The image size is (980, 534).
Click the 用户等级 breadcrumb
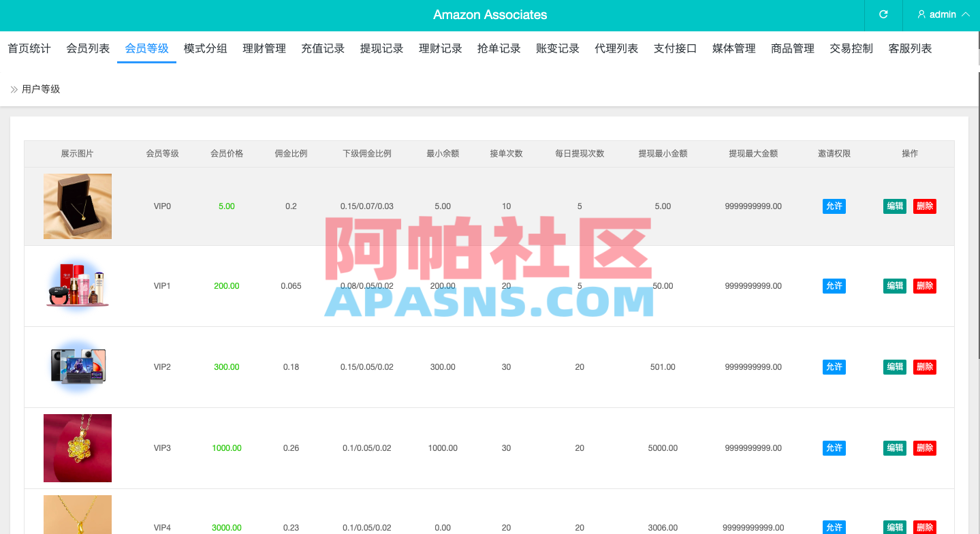[x=41, y=89]
